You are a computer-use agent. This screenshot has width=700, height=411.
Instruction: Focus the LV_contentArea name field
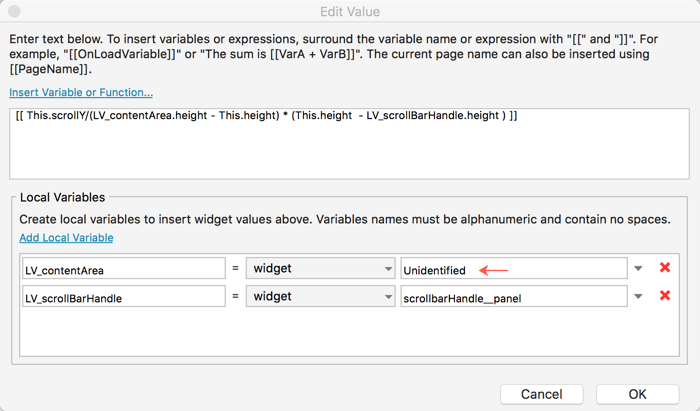[123, 269]
